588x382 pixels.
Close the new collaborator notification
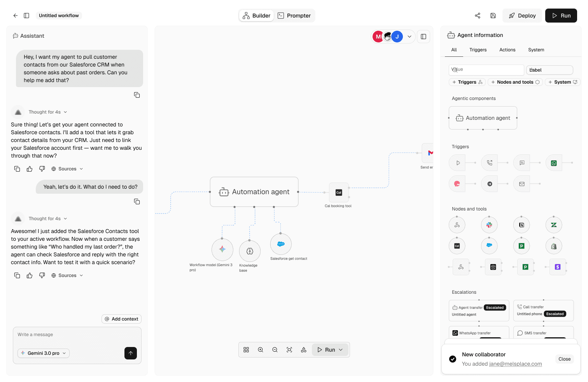(564, 359)
